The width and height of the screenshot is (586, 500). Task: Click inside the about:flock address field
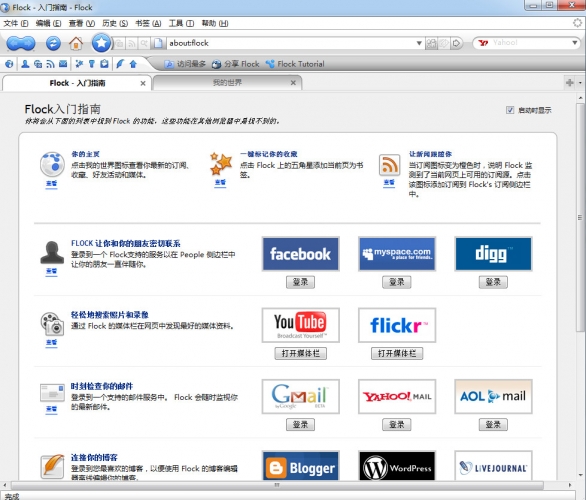click(x=290, y=43)
